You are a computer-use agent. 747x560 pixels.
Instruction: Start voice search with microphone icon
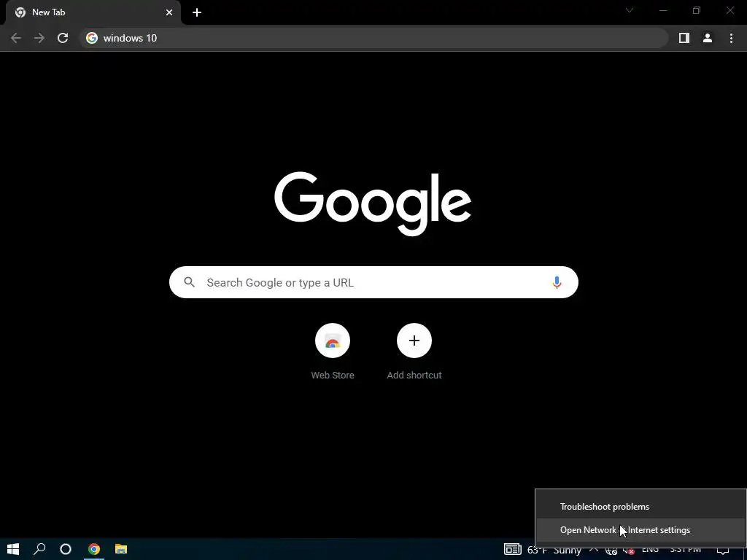coord(557,282)
